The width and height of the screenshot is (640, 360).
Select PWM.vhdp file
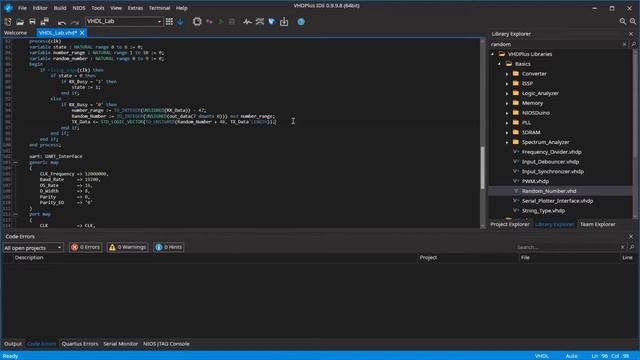point(535,181)
